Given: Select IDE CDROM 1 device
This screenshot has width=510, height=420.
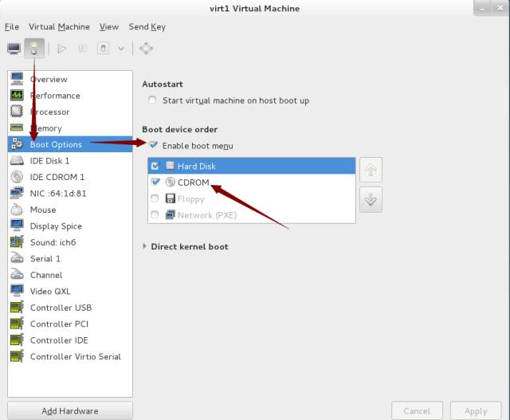Looking at the screenshot, I should tap(70, 177).
